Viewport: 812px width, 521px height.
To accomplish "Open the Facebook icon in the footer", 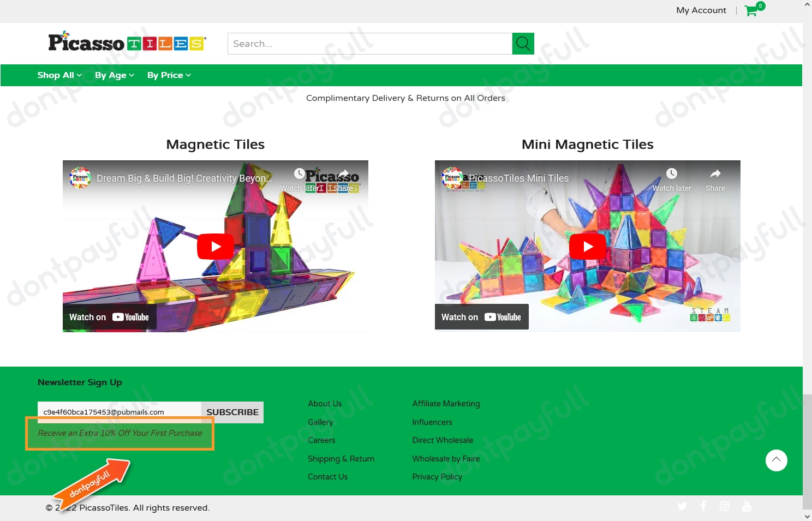I will pos(703,506).
